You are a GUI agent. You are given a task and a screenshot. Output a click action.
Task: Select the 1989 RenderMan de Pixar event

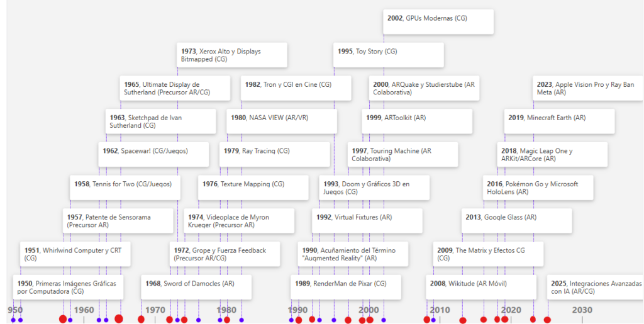pyautogui.click(x=346, y=287)
